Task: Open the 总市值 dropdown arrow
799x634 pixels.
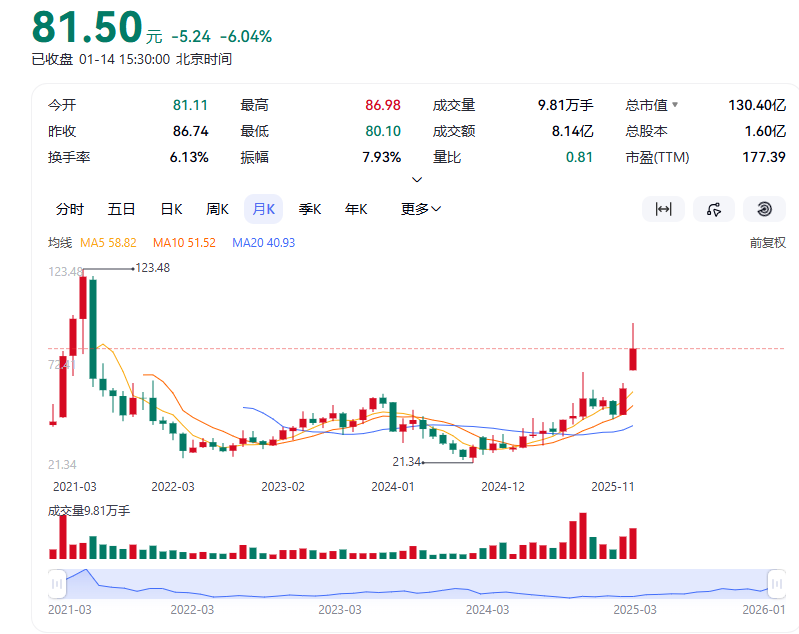Action: coord(675,105)
